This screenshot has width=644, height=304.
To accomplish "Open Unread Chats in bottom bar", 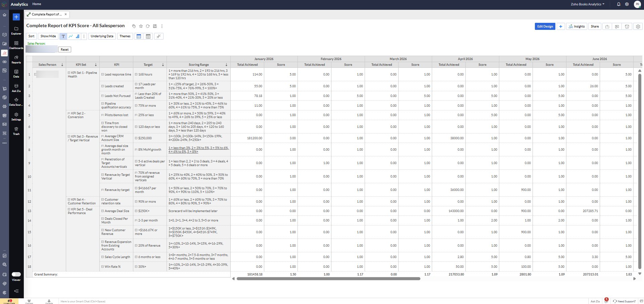I will coord(9,301).
